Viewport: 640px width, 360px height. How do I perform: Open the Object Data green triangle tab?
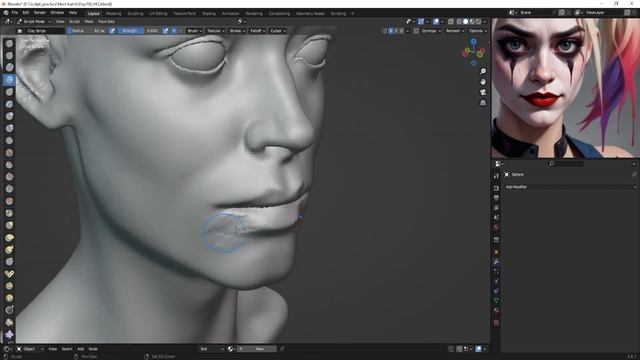click(496, 301)
